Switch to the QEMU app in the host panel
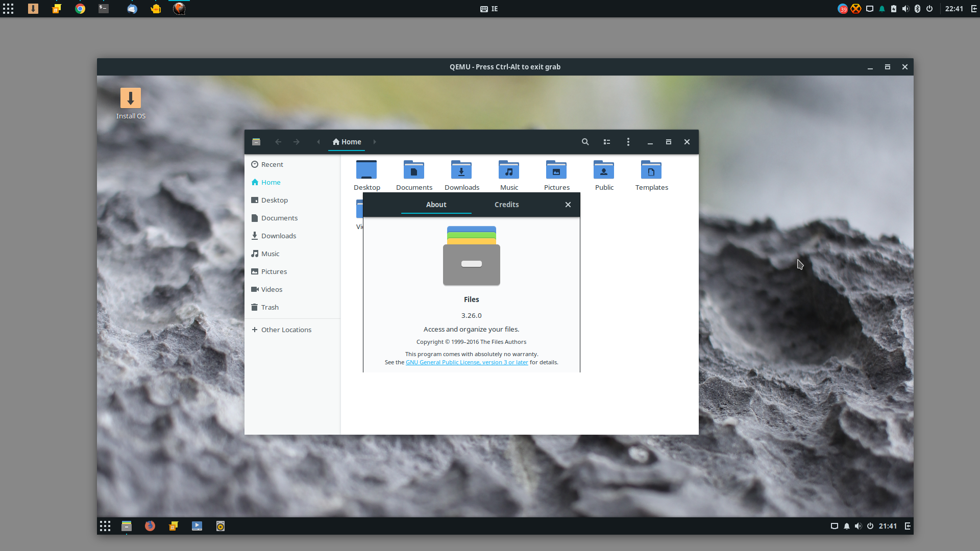The width and height of the screenshot is (980, 551). pyautogui.click(x=179, y=9)
